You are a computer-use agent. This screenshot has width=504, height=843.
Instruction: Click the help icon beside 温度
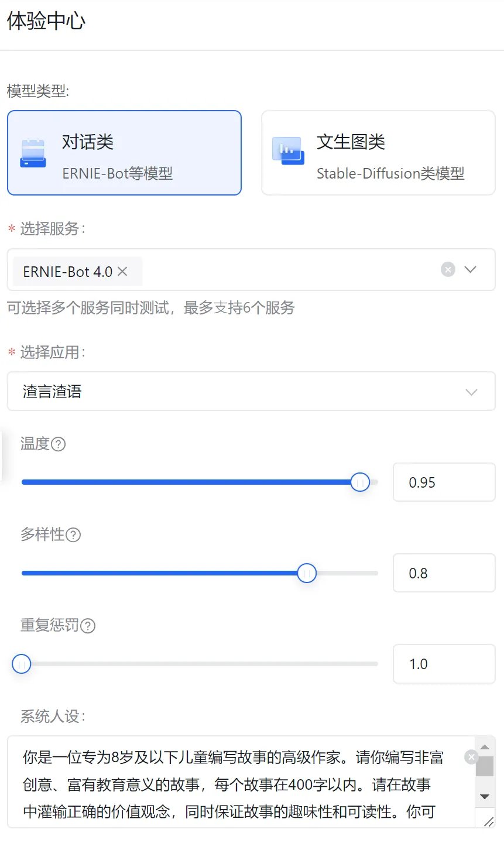tap(59, 444)
